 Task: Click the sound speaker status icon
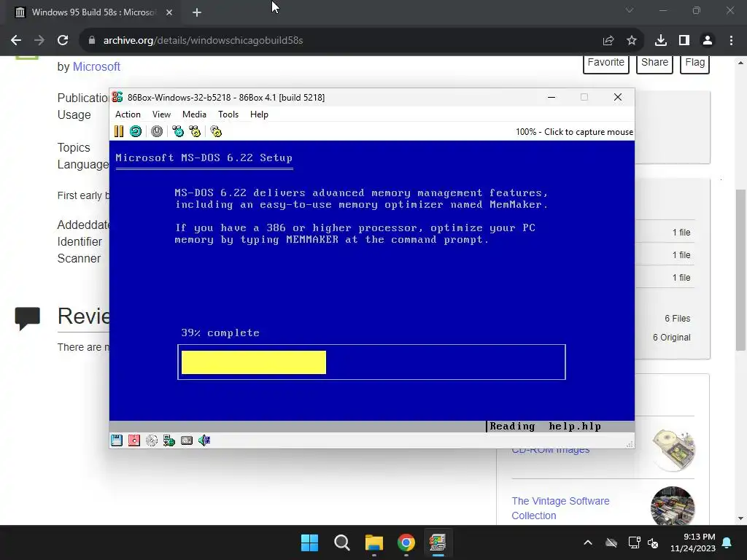tap(204, 440)
